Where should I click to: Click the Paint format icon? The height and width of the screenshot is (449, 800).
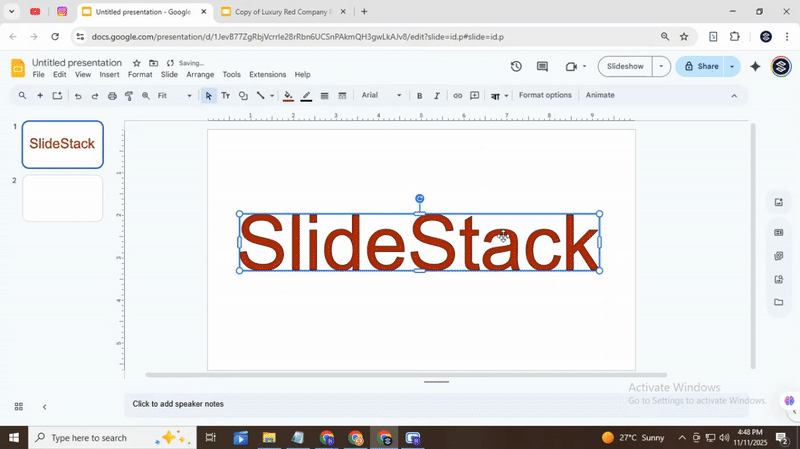[x=129, y=96]
